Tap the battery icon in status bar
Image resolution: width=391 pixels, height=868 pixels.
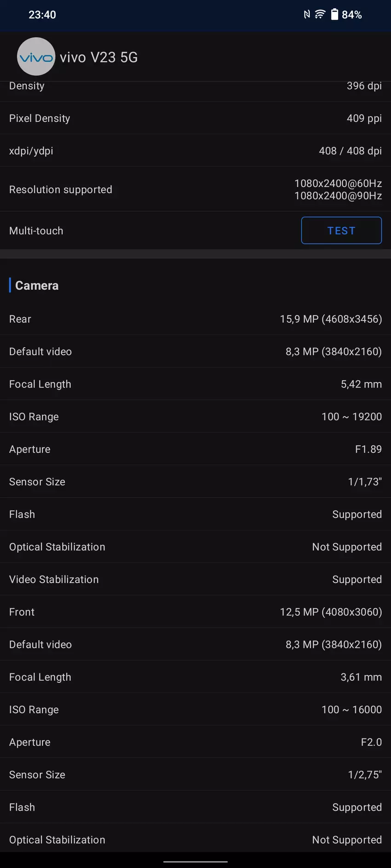tap(334, 15)
